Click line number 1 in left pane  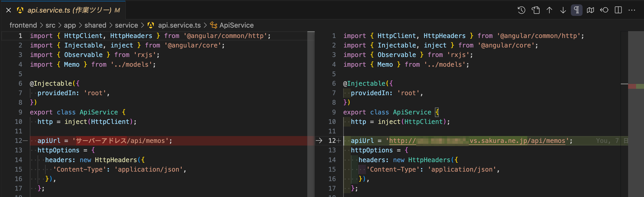point(21,36)
